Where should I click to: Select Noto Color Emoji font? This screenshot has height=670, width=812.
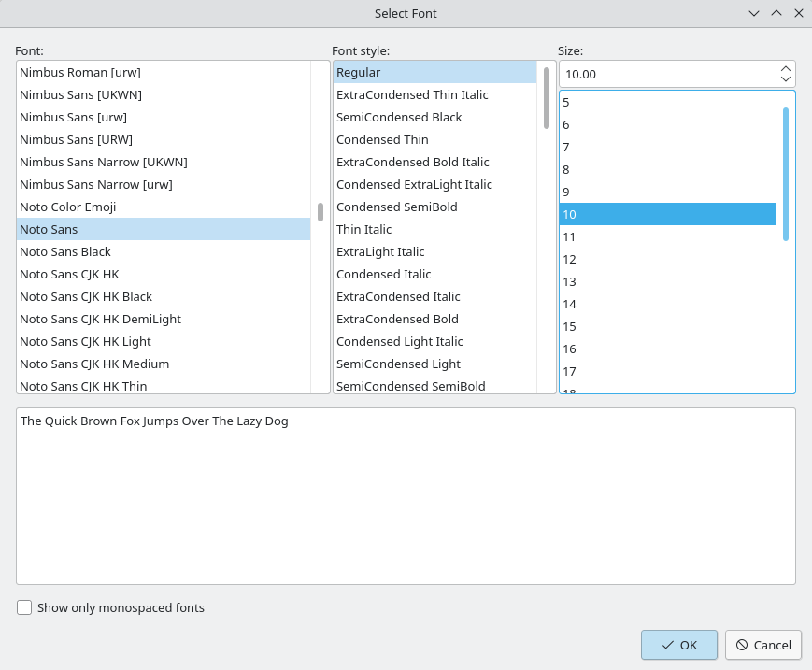click(67, 207)
